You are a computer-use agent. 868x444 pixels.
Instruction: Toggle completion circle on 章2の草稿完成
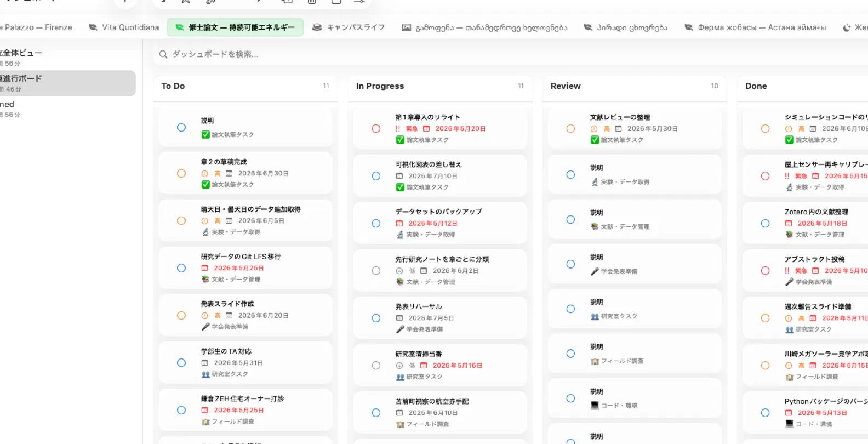[181, 173]
